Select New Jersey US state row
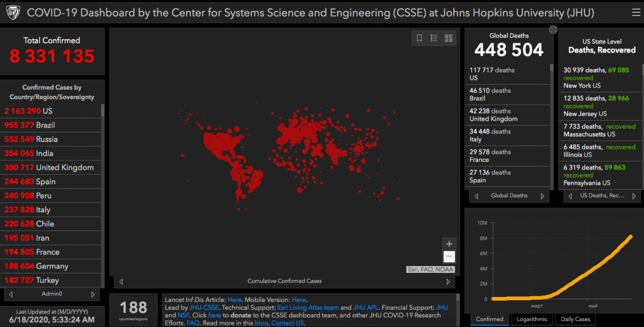644x327 pixels. pyautogui.click(x=599, y=106)
